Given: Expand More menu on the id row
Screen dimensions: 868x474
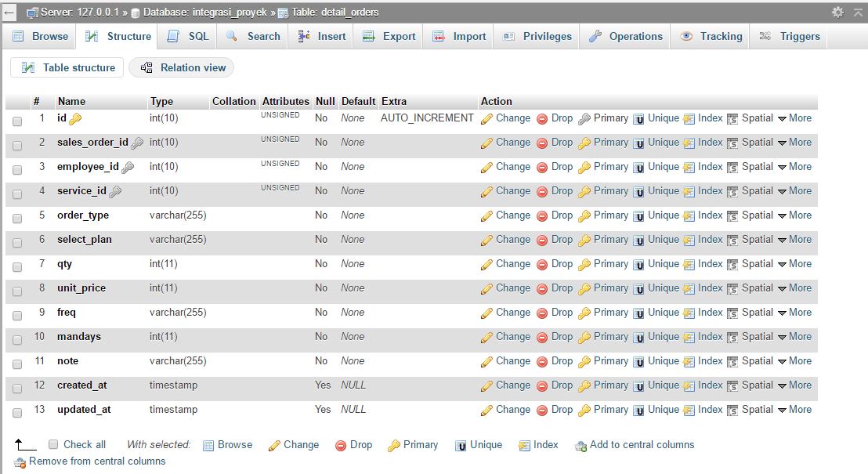Looking at the screenshot, I should [x=800, y=118].
